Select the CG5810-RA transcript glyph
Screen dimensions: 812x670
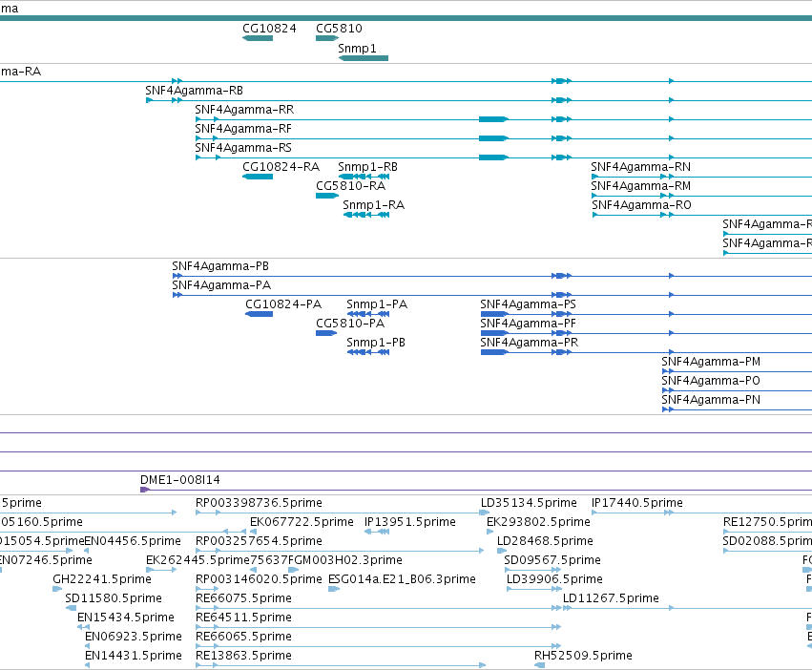pyautogui.click(x=326, y=196)
